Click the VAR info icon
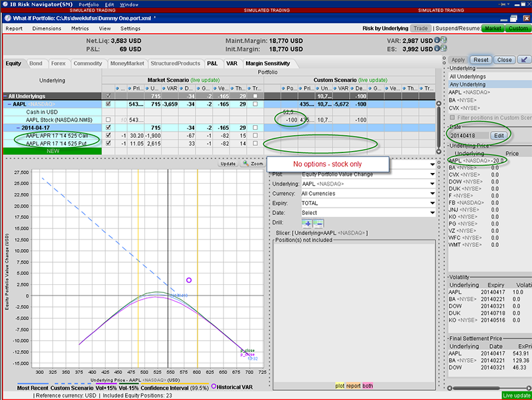Image resolution: width=532 pixels, height=400 pixels. (437, 40)
